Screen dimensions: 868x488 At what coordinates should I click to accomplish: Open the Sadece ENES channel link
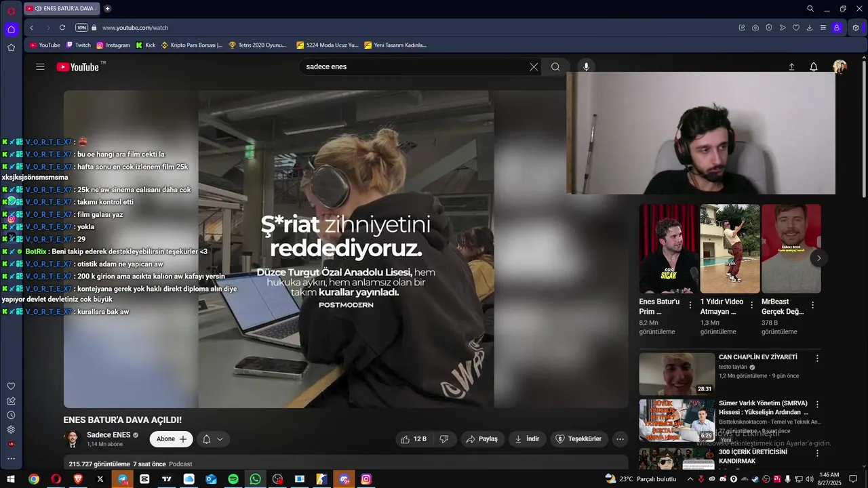coord(108,434)
